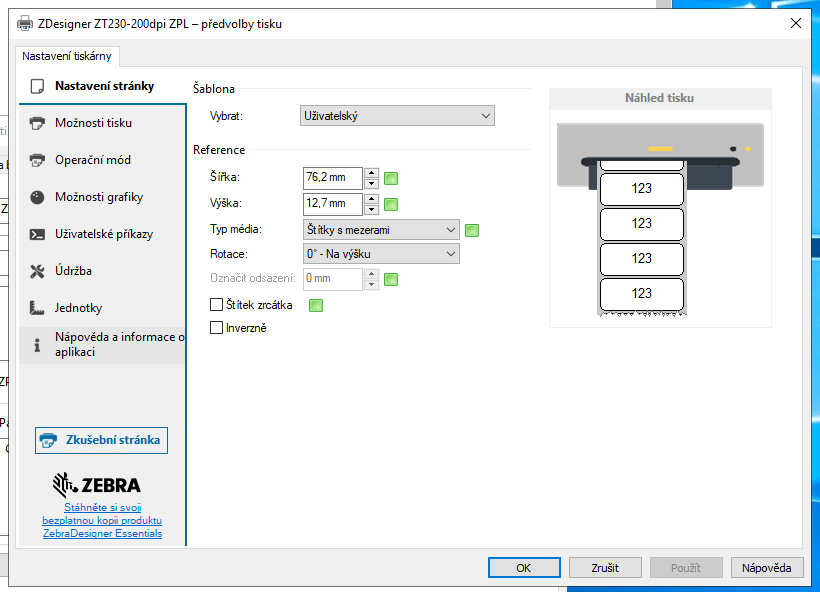Screen dimensions: 820x592
Task: Click the Nastavení stránky page icon
Action: pos(38,86)
